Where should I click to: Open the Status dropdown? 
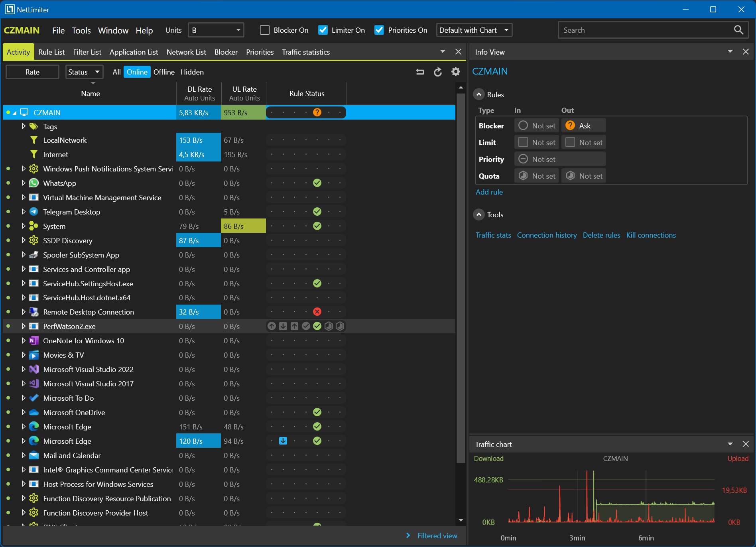84,72
